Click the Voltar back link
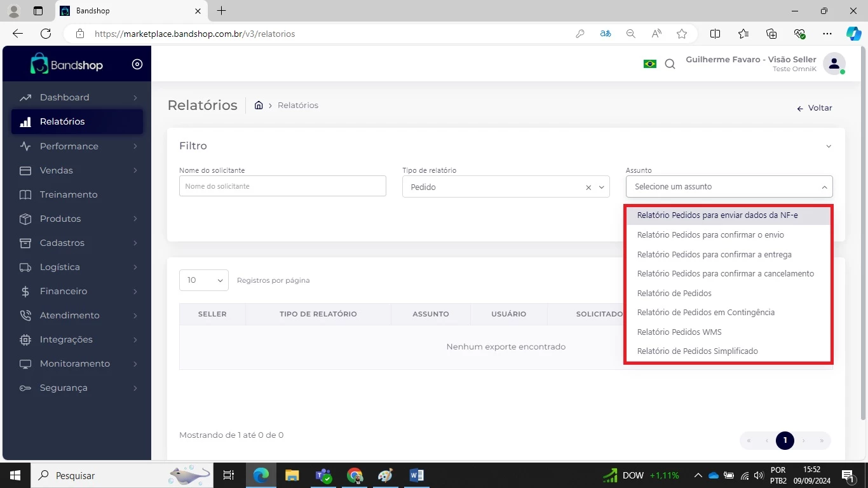This screenshot has height=488, width=868. click(x=814, y=108)
